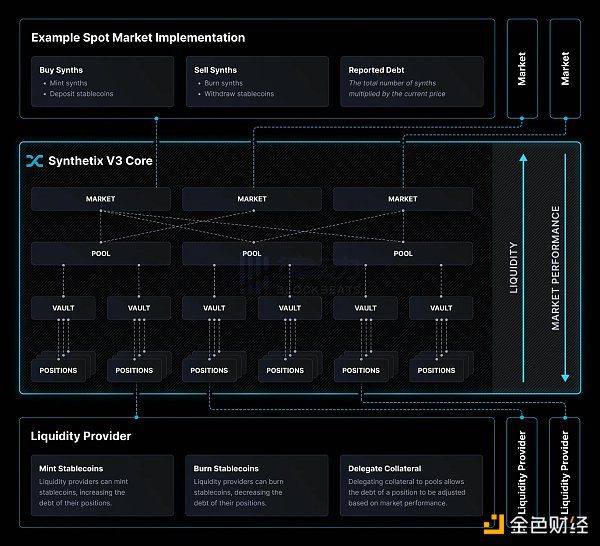The width and height of the screenshot is (600, 546).
Task: Click the 'Liquidity Provider' section heading
Action: (x=81, y=436)
